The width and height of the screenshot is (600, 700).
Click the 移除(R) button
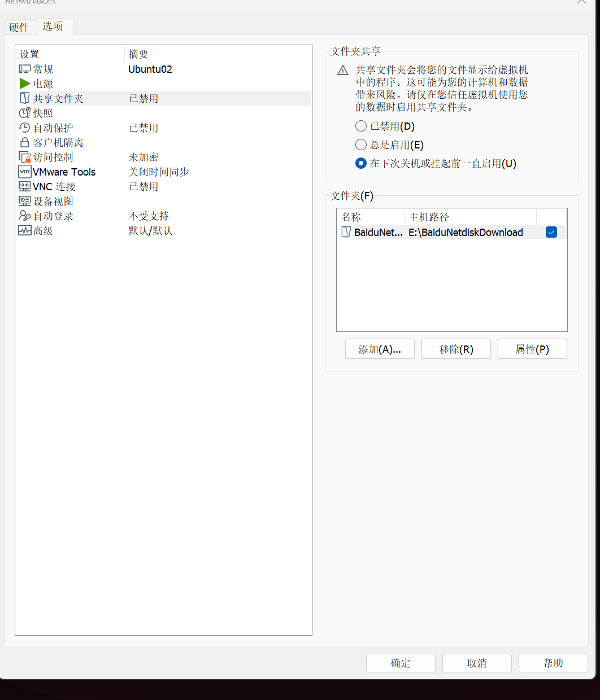pos(456,349)
